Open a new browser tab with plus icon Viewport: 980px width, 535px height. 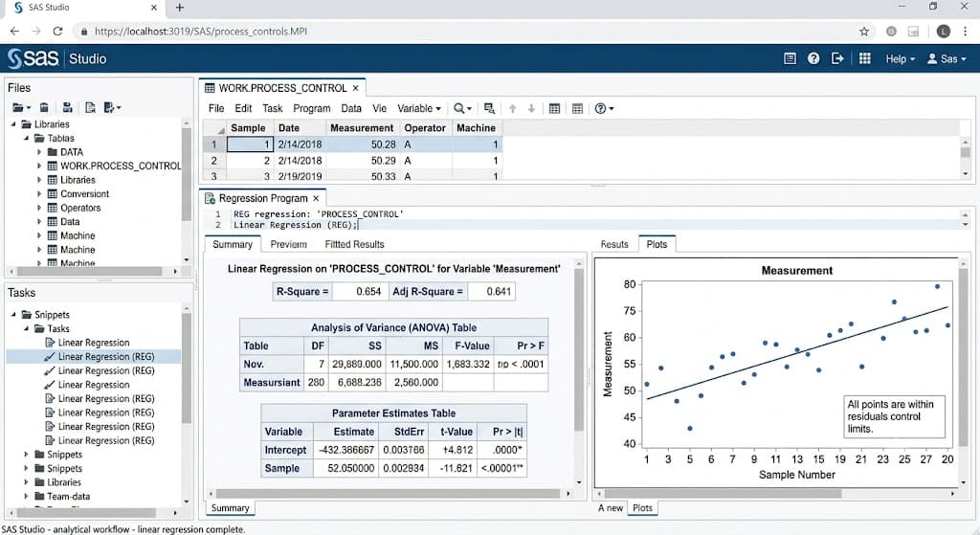click(x=179, y=8)
